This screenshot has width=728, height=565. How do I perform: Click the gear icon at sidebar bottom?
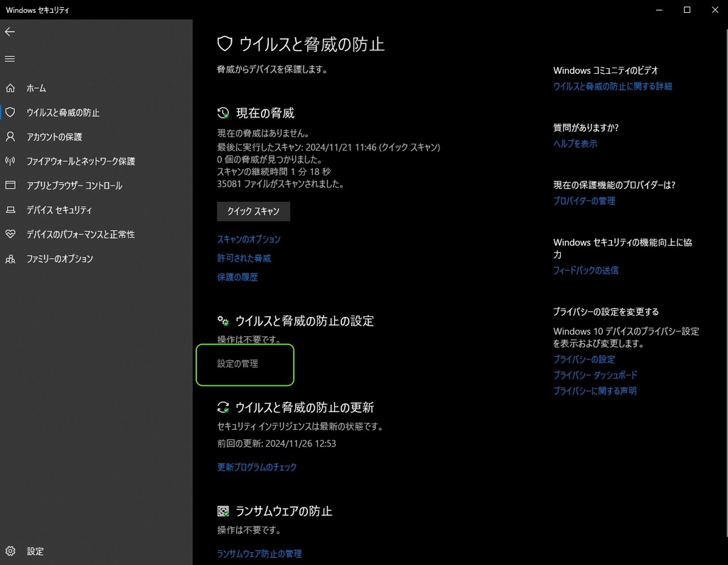pyautogui.click(x=10, y=551)
